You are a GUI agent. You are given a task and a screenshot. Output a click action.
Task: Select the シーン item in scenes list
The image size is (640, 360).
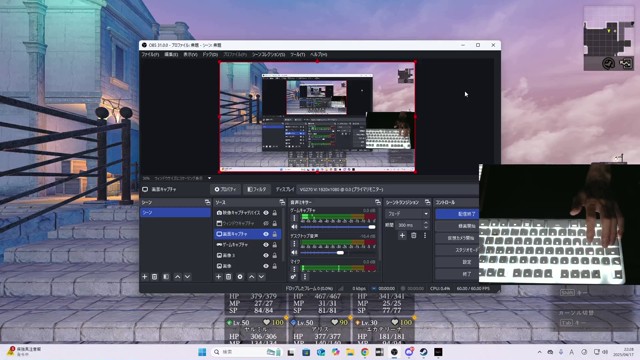click(x=176, y=213)
